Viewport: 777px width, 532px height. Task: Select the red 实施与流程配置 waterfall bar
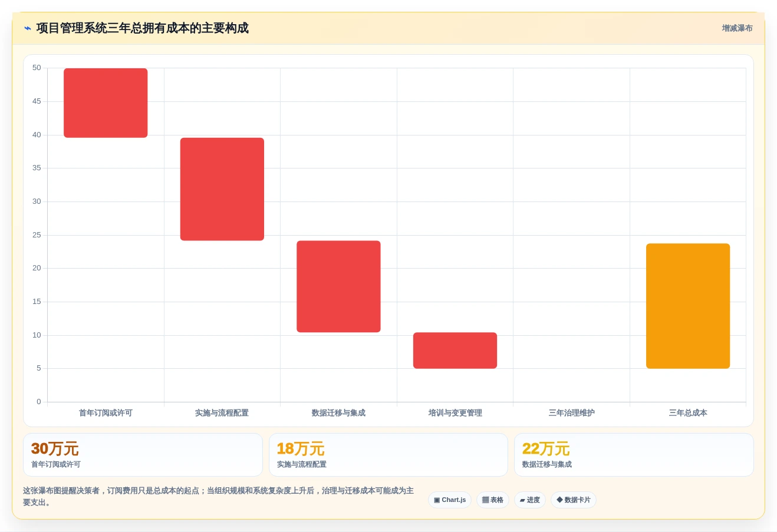tap(222, 189)
